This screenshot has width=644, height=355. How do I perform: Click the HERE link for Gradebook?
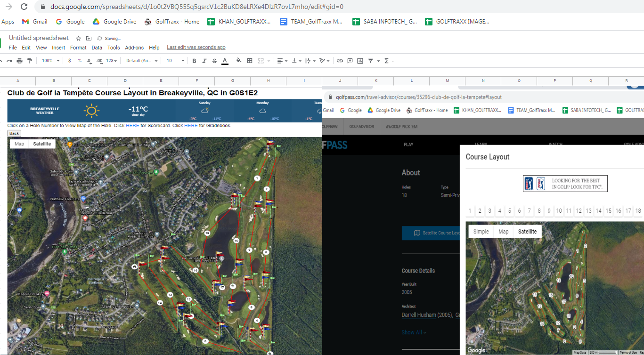click(191, 126)
